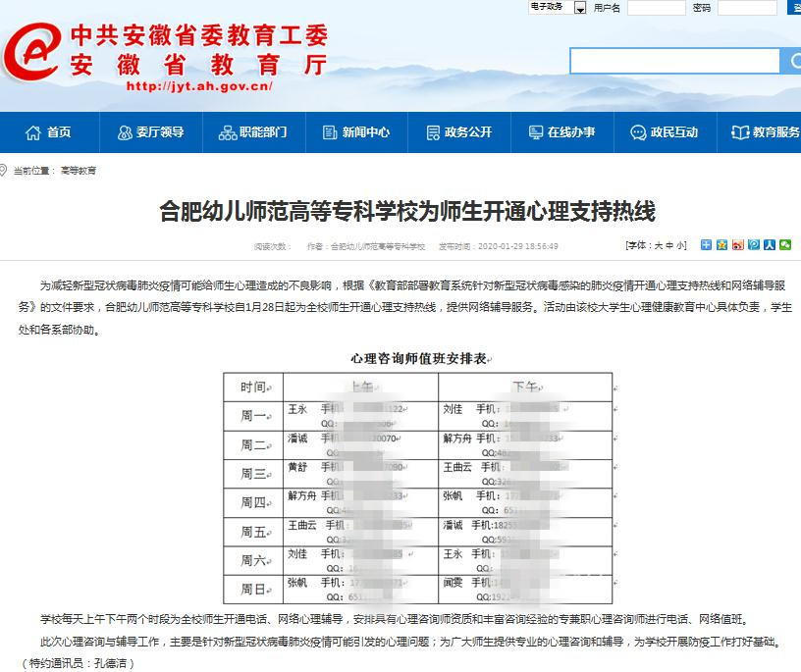Click the blue plus more-share icon

pyautogui.click(x=706, y=244)
